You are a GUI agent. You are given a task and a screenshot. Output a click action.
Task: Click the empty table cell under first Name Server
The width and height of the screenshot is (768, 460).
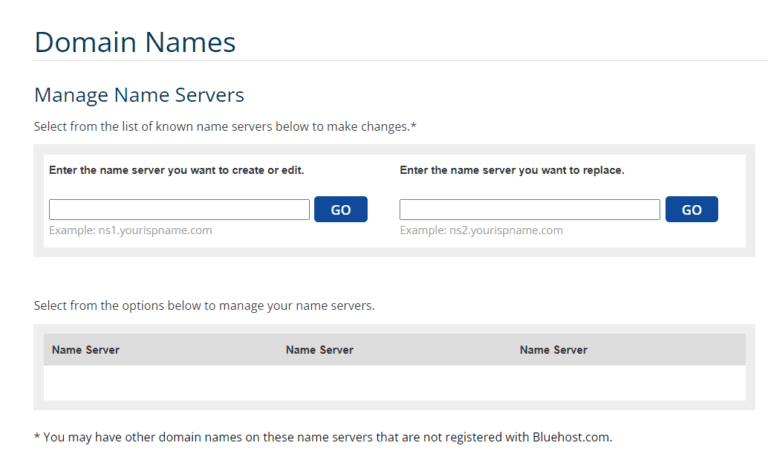click(160, 383)
